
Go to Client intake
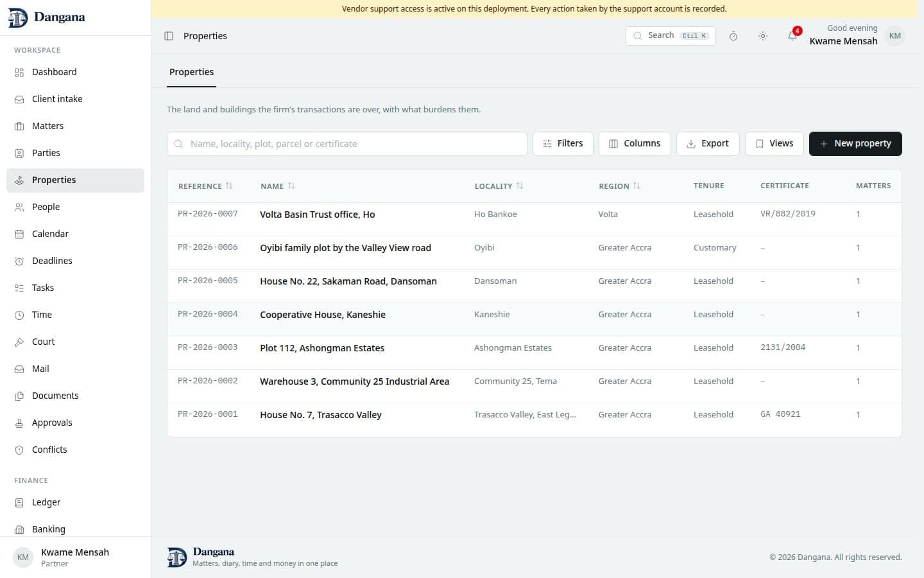click(75, 99)
